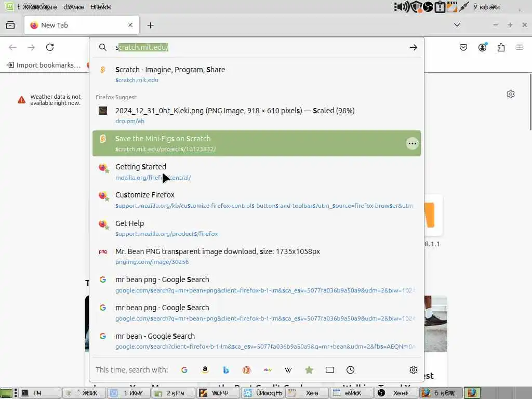
Task: Switch to OBS taskbar window
Action: pyautogui.click(x=396, y=393)
